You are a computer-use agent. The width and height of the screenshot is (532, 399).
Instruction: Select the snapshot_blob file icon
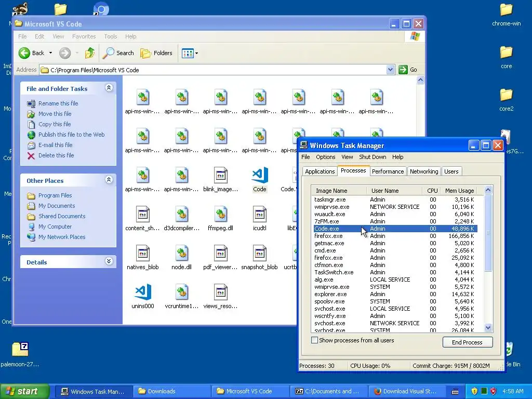tap(260, 253)
